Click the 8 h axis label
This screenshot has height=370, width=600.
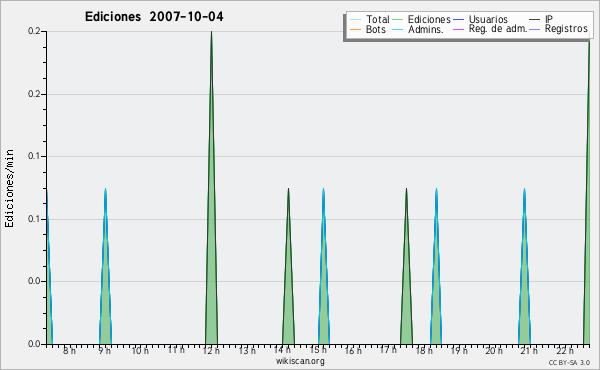[69, 350]
